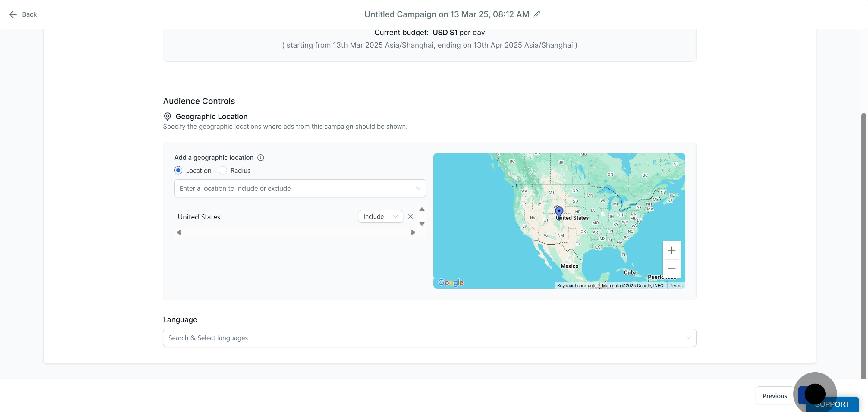Image resolution: width=868 pixels, height=412 pixels.
Task: Open the Include/Exclude dropdown for United States
Action: [x=380, y=217]
